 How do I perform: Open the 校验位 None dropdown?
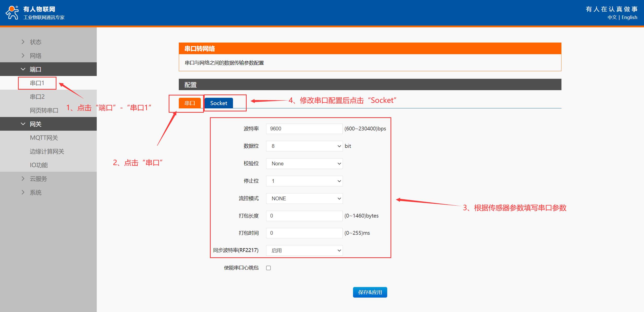[x=304, y=164]
